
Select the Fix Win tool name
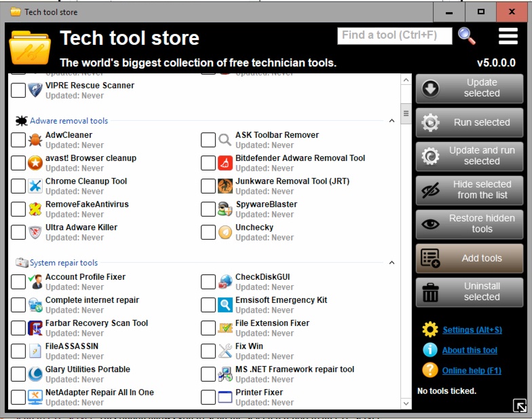tap(249, 346)
